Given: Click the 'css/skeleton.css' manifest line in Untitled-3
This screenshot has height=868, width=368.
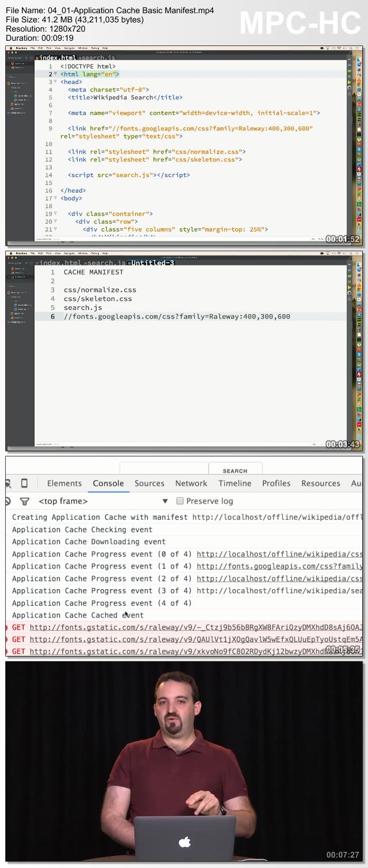Looking at the screenshot, I should 98,298.
